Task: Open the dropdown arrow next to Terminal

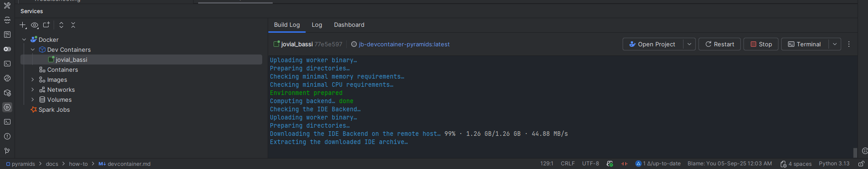Action: pyautogui.click(x=835, y=44)
